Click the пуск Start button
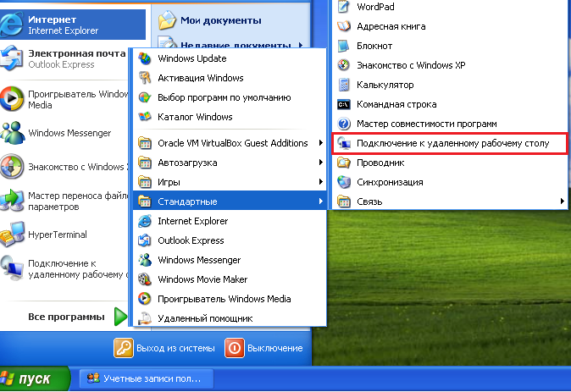Image resolution: width=571 pixels, height=392 pixels. 35,378
